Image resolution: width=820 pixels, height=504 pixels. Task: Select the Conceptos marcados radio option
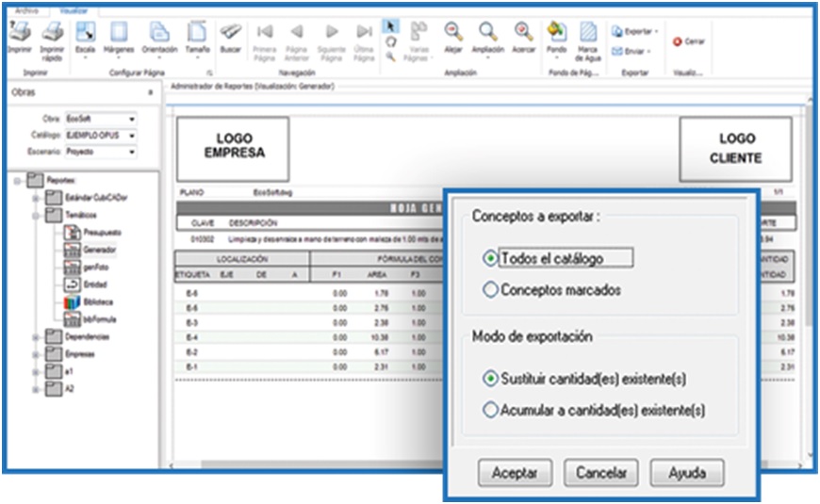(x=489, y=290)
